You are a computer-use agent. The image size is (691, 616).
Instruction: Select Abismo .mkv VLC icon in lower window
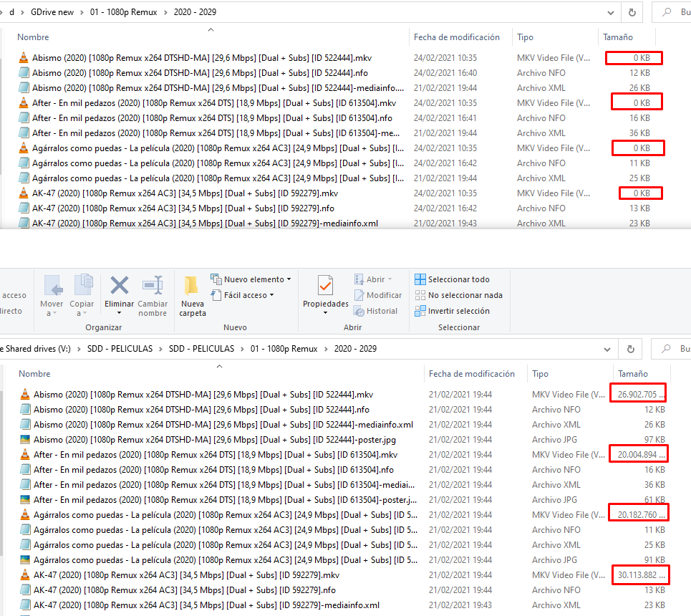(x=26, y=394)
